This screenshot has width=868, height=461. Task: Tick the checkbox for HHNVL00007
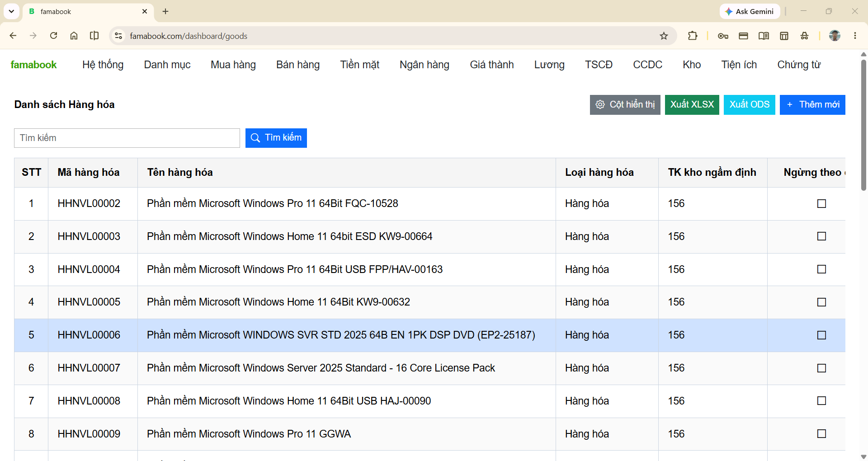point(821,368)
